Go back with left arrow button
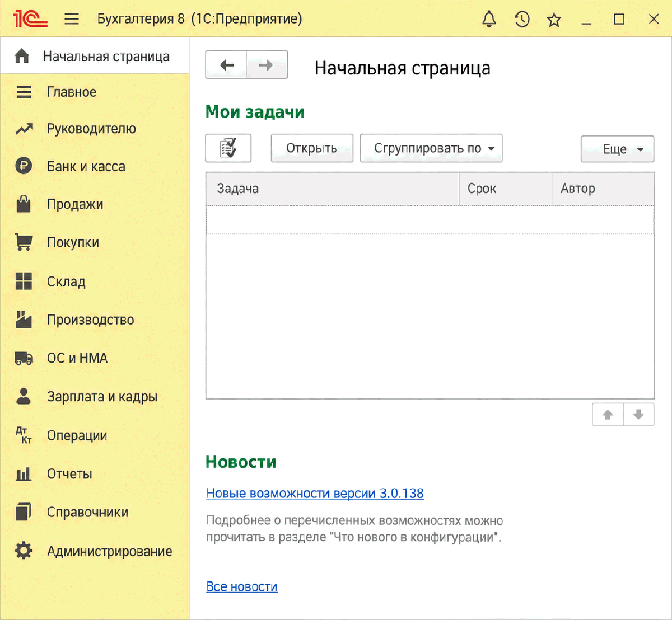The height and width of the screenshot is (620, 672). point(226,65)
